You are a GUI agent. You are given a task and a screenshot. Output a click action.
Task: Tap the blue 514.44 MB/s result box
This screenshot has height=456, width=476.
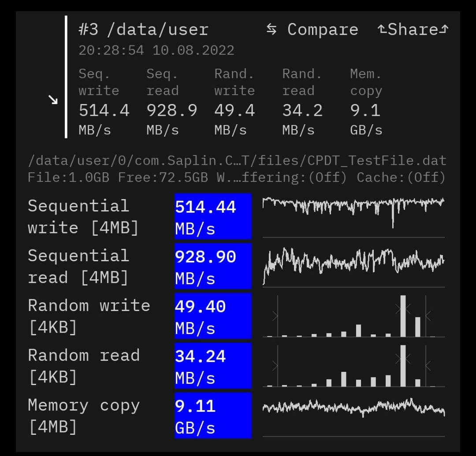point(213,216)
